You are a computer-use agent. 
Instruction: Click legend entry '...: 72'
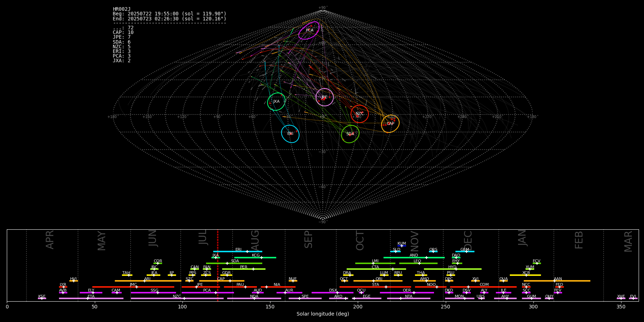(x=123, y=28)
